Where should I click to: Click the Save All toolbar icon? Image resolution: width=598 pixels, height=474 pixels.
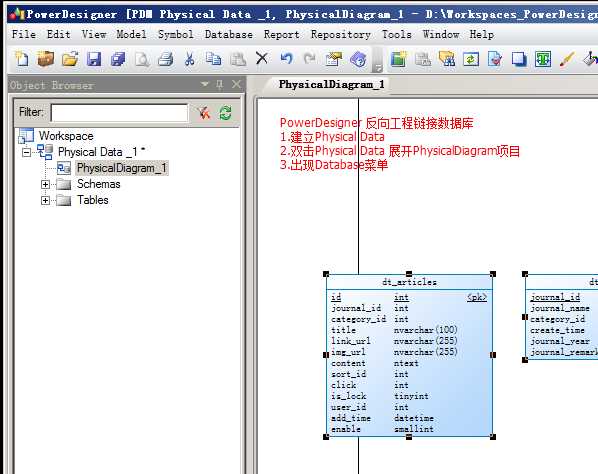point(118,59)
